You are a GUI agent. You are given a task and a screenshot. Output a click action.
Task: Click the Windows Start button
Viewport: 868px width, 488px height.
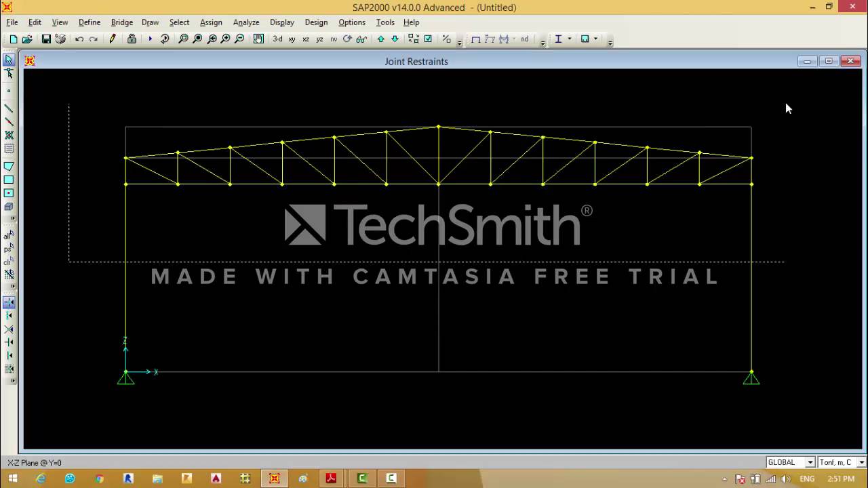point(13,479)
